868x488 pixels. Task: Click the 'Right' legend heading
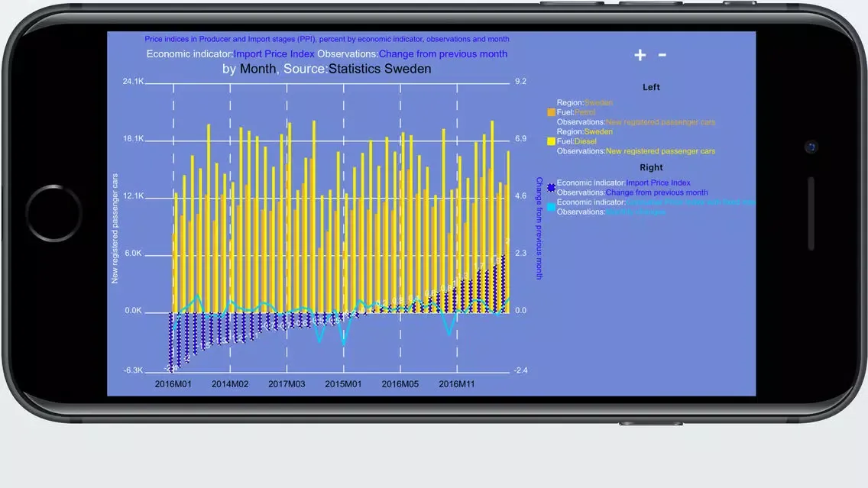click(651, 167)
